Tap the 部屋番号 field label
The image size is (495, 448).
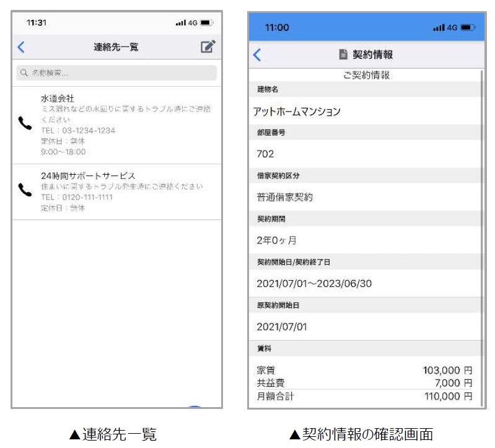point(271,133)
